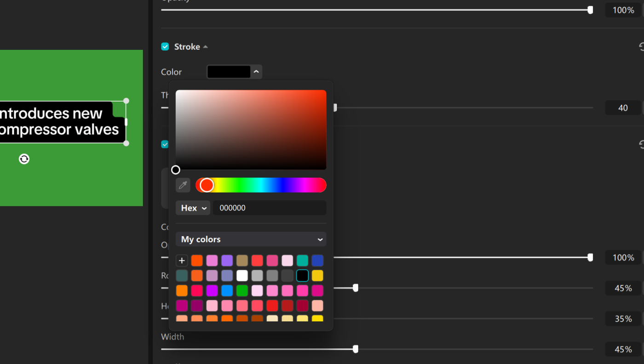Open the Hex color format dropdown
The width and height of the screenshot is (644, 364).
point(193,208)
